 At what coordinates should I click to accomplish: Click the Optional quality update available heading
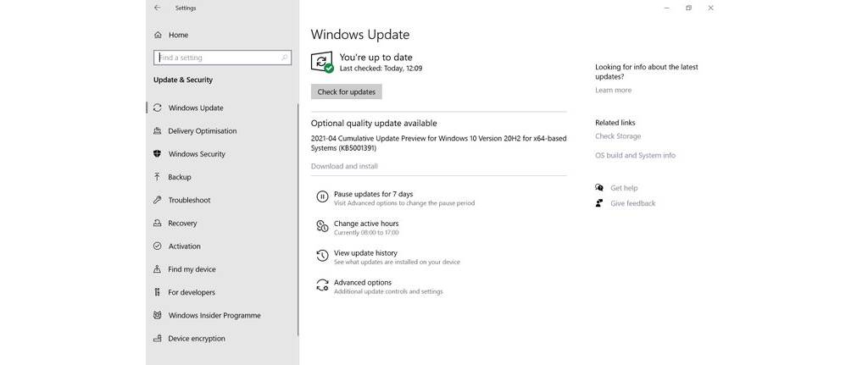374,124
